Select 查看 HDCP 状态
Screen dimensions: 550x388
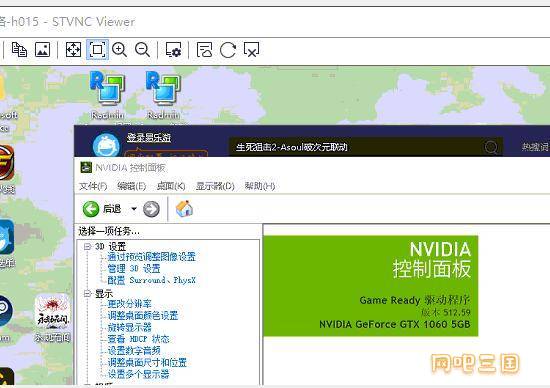pyautogui.click(x=138, y=339)
